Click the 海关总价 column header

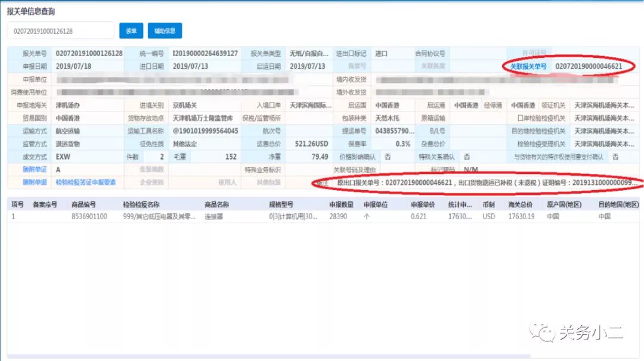521,204
